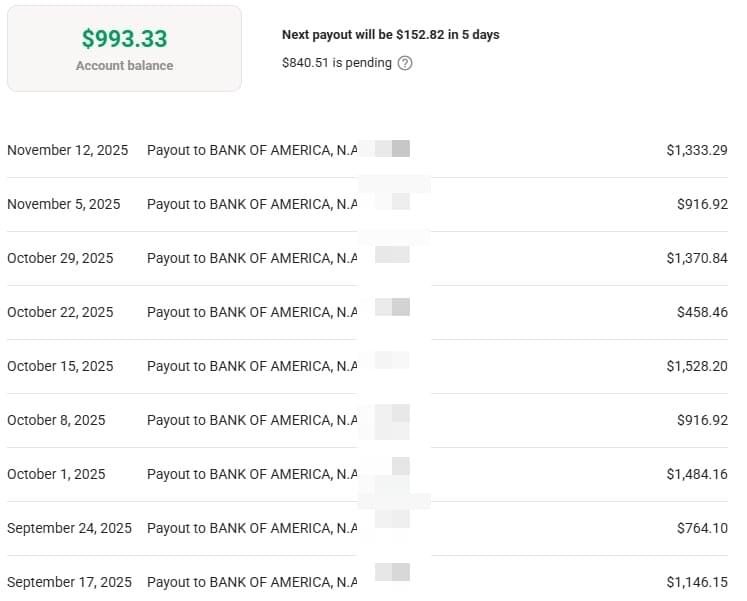
Task: Click the $1,370.84 payout amount
Action: (x=696, y=258)
